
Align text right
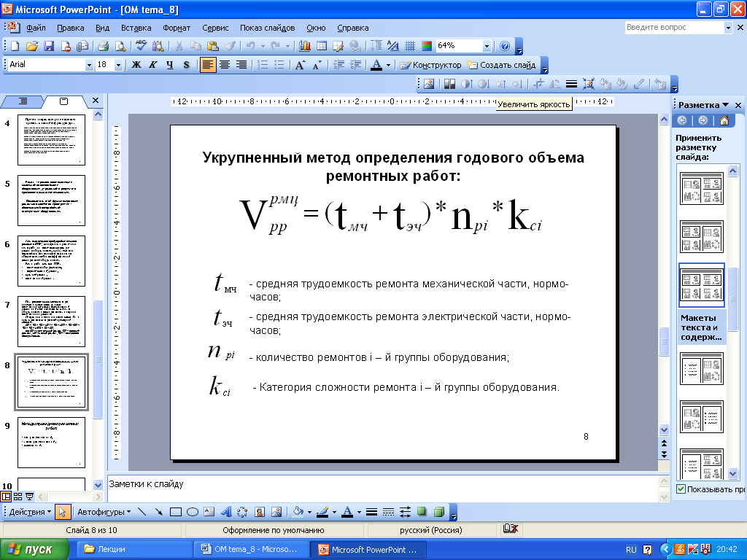click(x=241, y=65)
